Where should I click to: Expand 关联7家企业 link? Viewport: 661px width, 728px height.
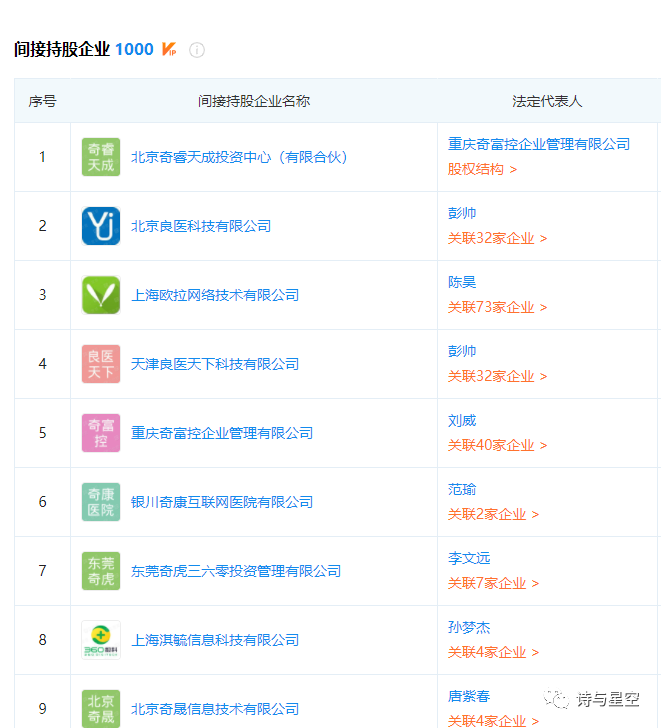[x=493, y=583]
